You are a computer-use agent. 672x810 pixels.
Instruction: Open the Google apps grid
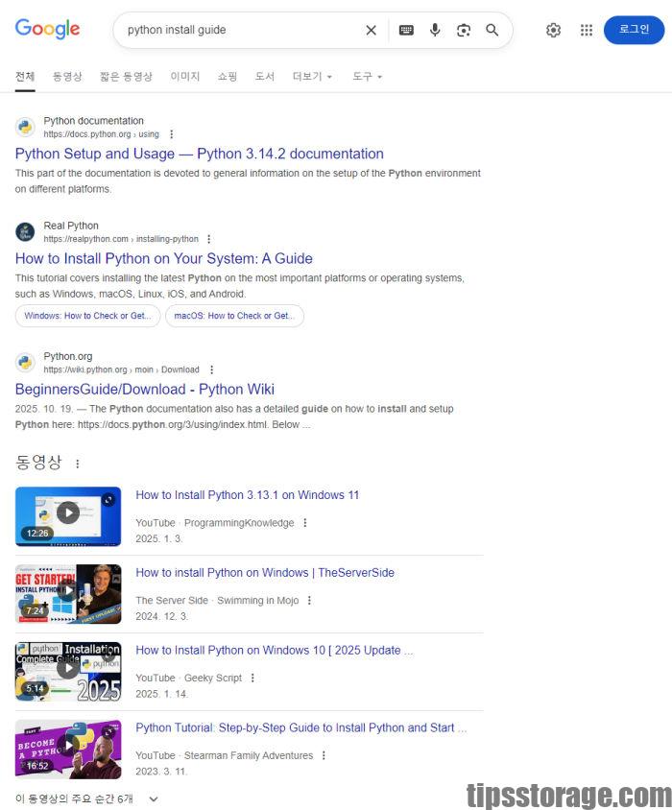point(586,30)
